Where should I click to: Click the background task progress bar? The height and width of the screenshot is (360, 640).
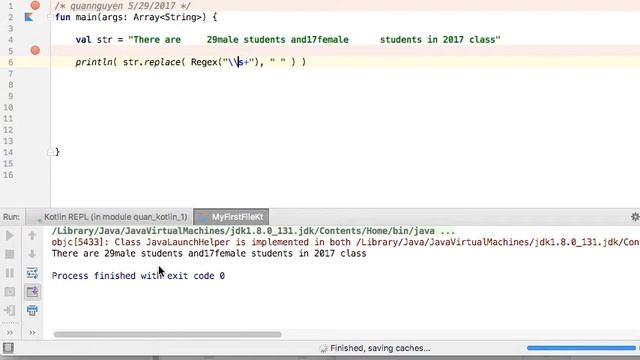[581, 348]
